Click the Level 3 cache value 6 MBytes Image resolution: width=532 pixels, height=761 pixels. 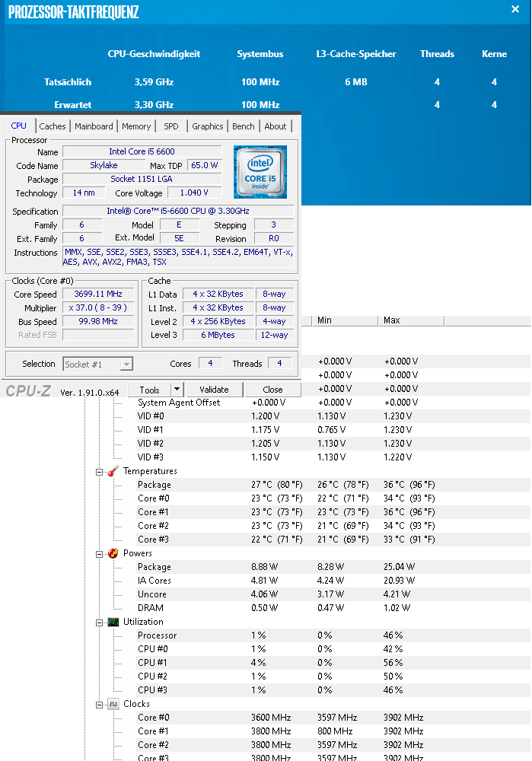218,335
